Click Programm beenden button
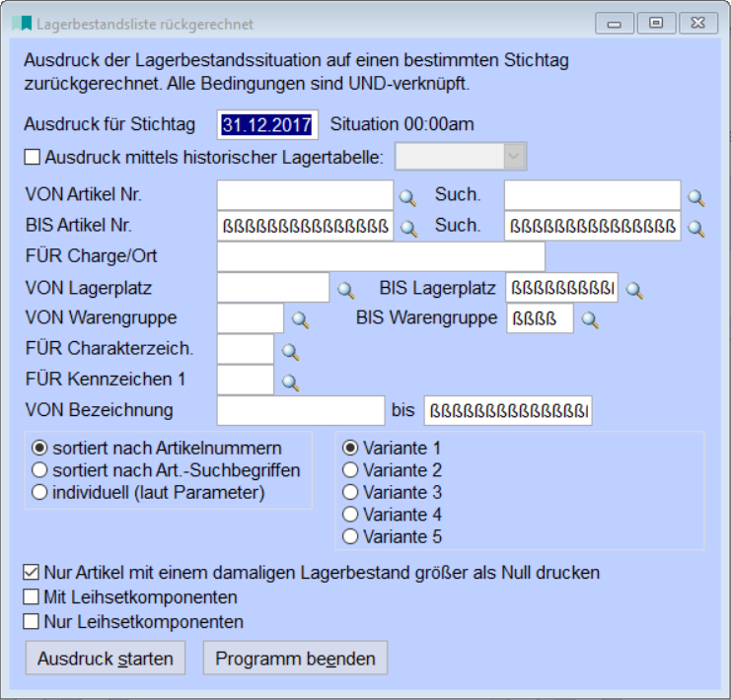Image resolution: width=731 pixels, height=700 pixels. pos(295,658)
